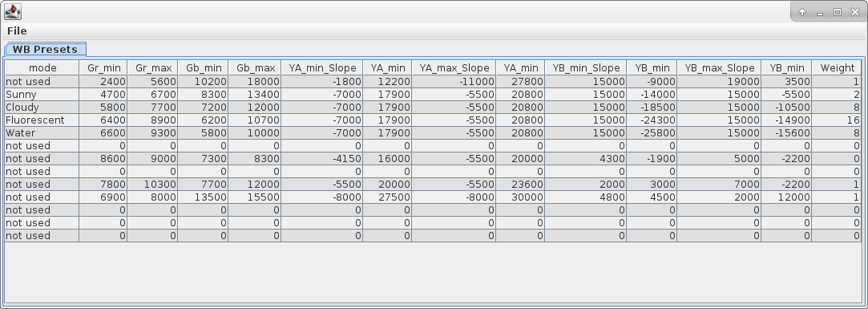The width and height of the screenshot is (868, 309).
Task: Select Fluorescent's -14900 cell
Action: 786,120
